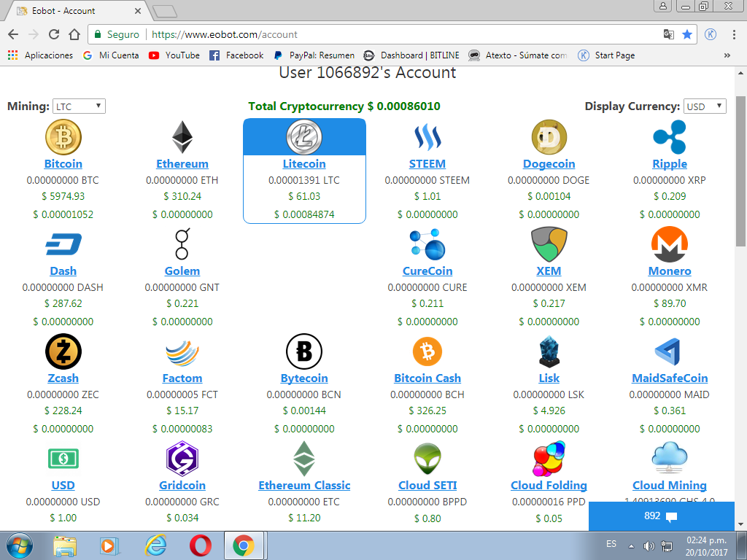The image size is (747, 560).
Task: Open the Aplicaciones apps shortcut
Action: coord(41,55)
